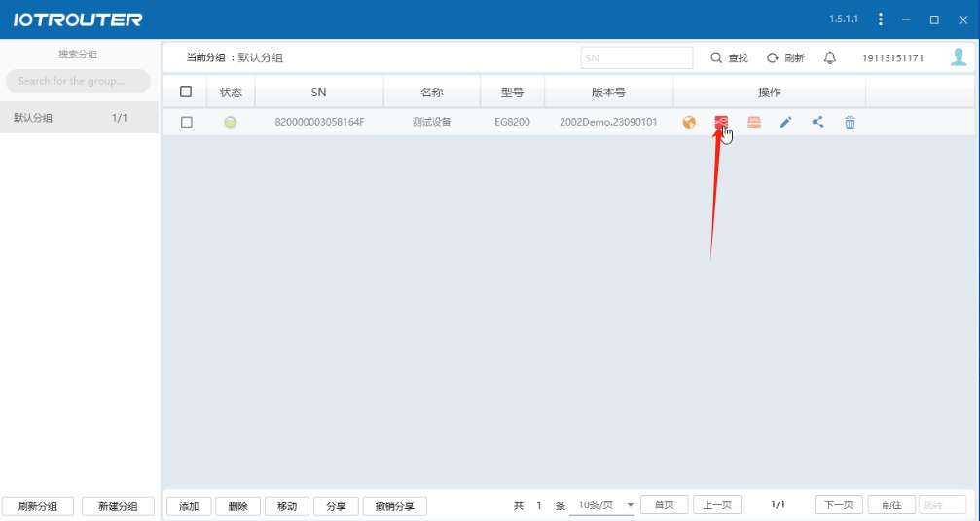This screenshot has height=521, width=980.
Task: Share the device using the share icon
Action: pos(817,122)
